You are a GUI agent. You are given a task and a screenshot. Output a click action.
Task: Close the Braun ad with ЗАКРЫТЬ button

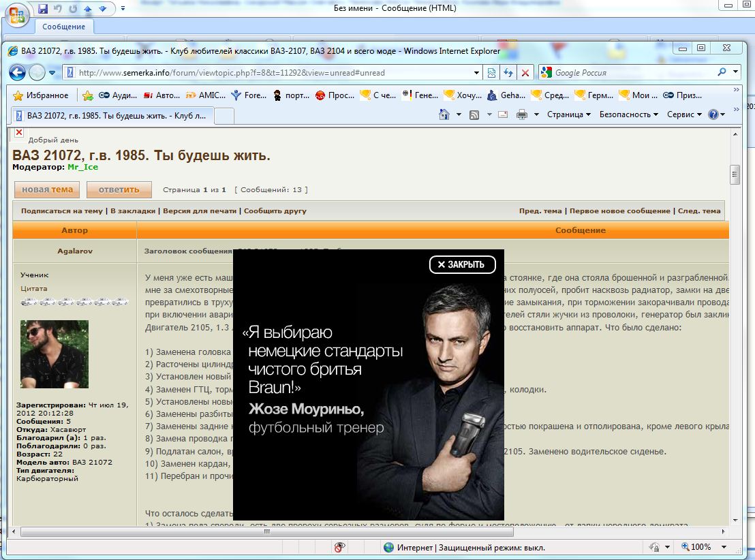(x=462, y=264)
